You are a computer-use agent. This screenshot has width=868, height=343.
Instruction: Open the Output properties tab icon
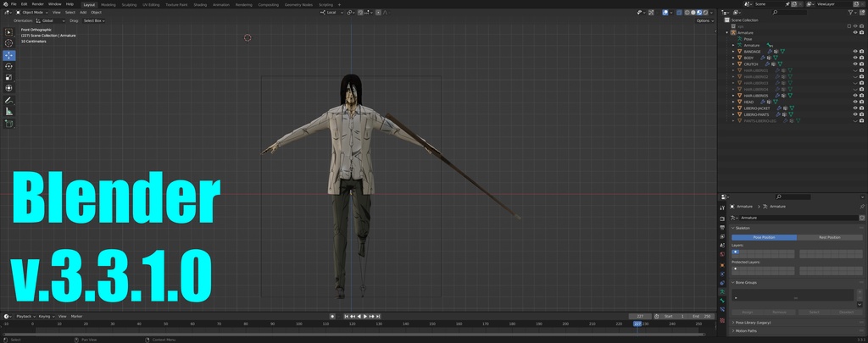pos(722,227)
